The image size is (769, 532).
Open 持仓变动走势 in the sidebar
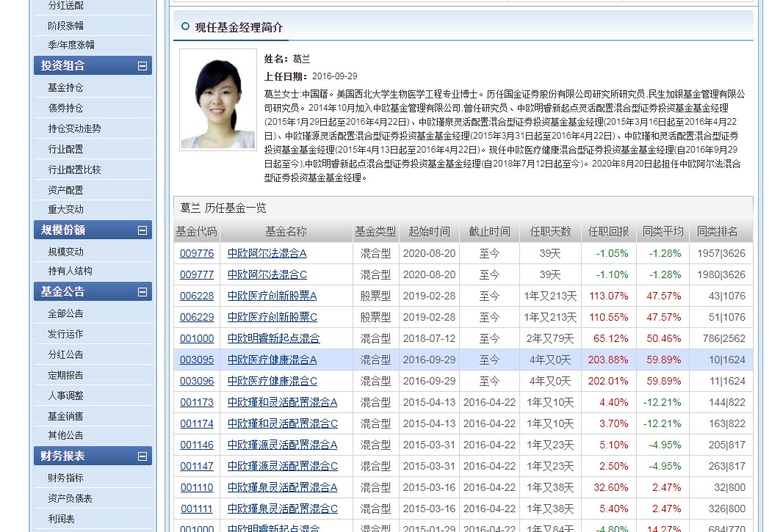74,129
